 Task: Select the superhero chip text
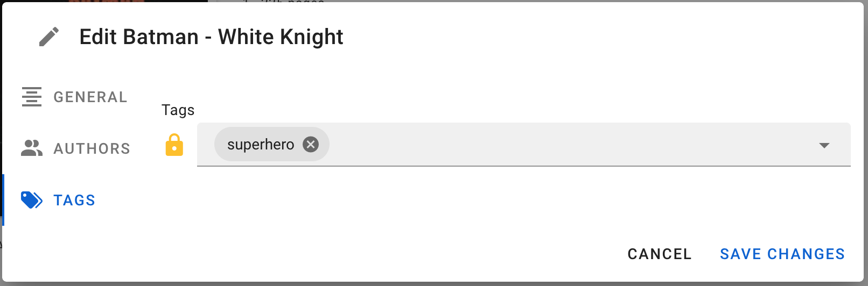click(261, 145)
